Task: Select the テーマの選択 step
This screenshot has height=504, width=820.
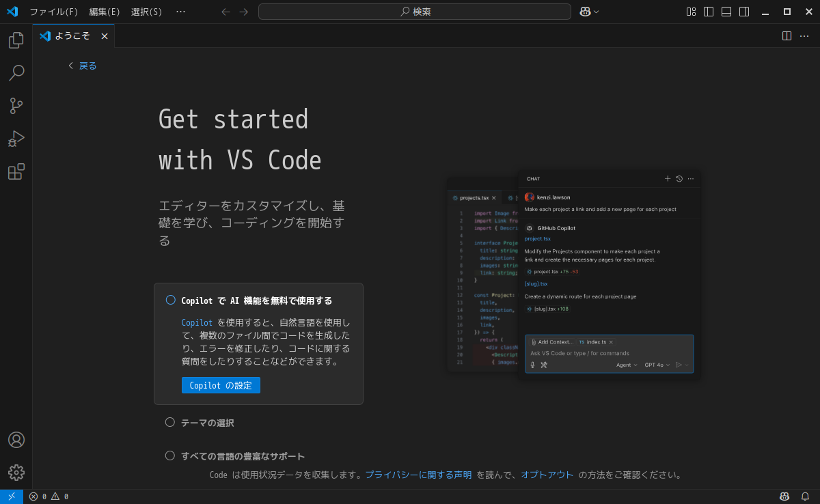Action: click(x=208, y=423)
